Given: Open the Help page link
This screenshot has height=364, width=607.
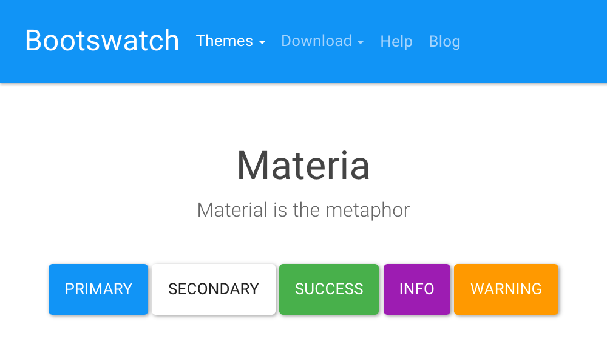Looking at the screenshot, I should [x=396, y=41].
